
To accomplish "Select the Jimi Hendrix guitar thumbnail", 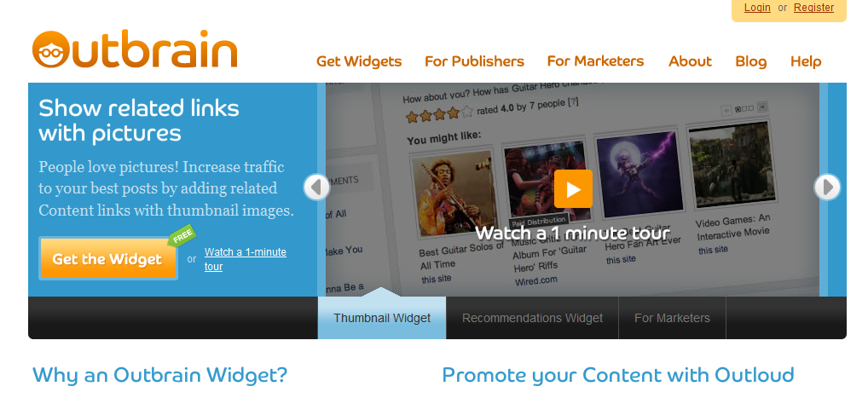I will tap(454, 193).
